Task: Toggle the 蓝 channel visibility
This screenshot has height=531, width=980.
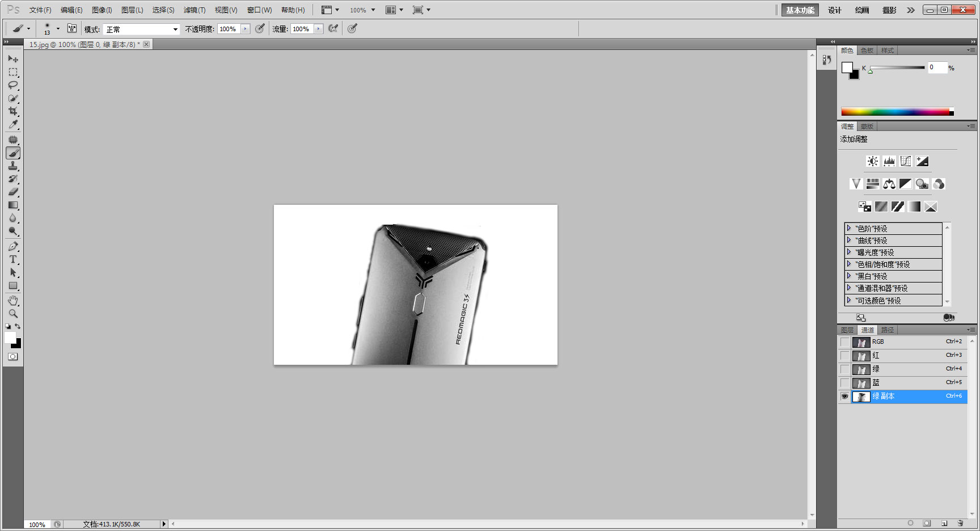Action: (844, 383)
